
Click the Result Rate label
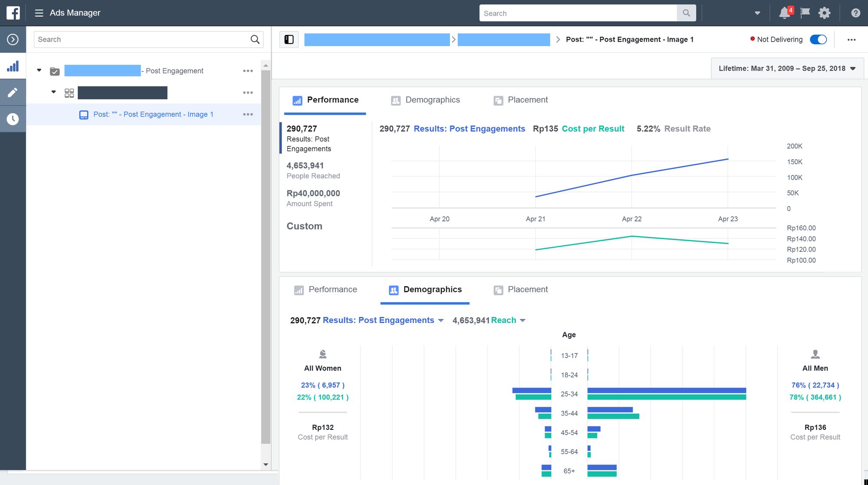coord(687,129)
